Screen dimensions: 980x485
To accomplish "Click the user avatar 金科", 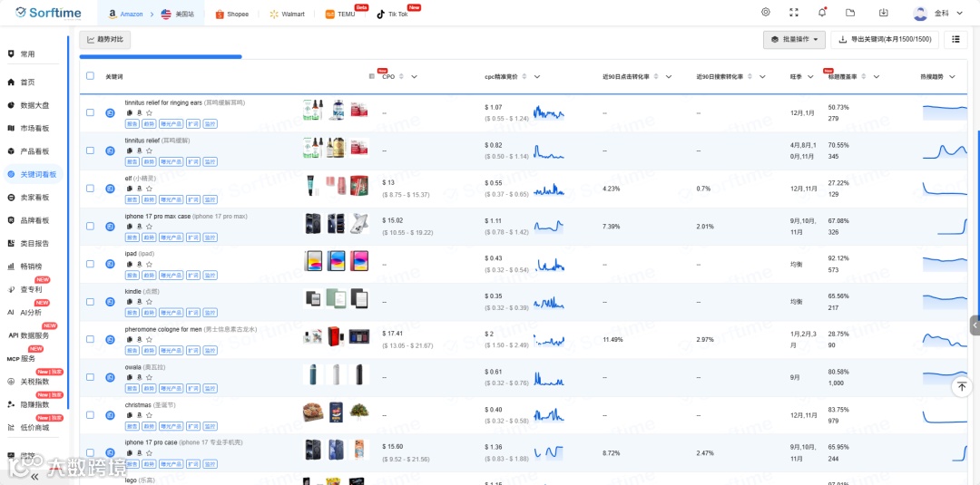I will pyautogui.click(x=920, y=13).
